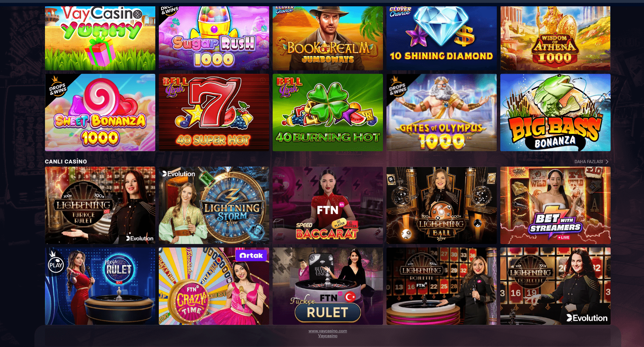Open Lightning Türkçe Rulet live table
The height and width of the screenshot is (347, 644).
[x=100, y=205]
